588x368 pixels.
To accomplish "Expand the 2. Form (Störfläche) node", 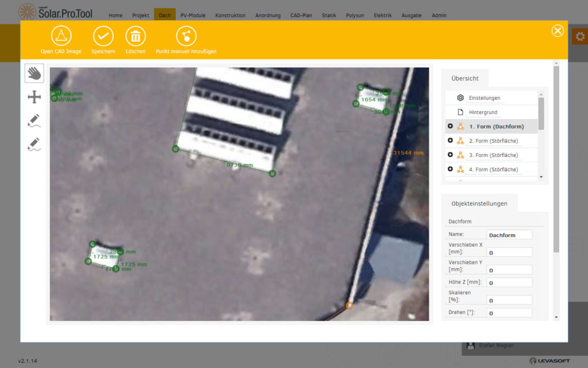I will [x=450, y=140].
